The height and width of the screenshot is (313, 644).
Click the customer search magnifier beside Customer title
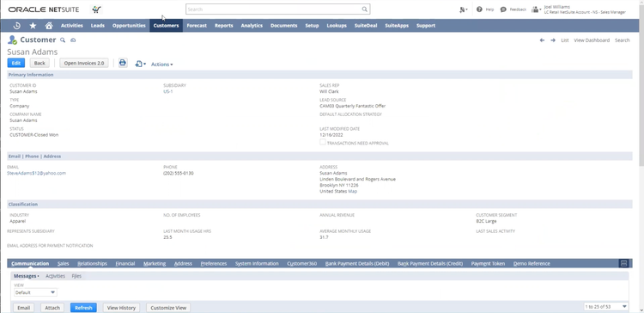click(x=63, y=40)
